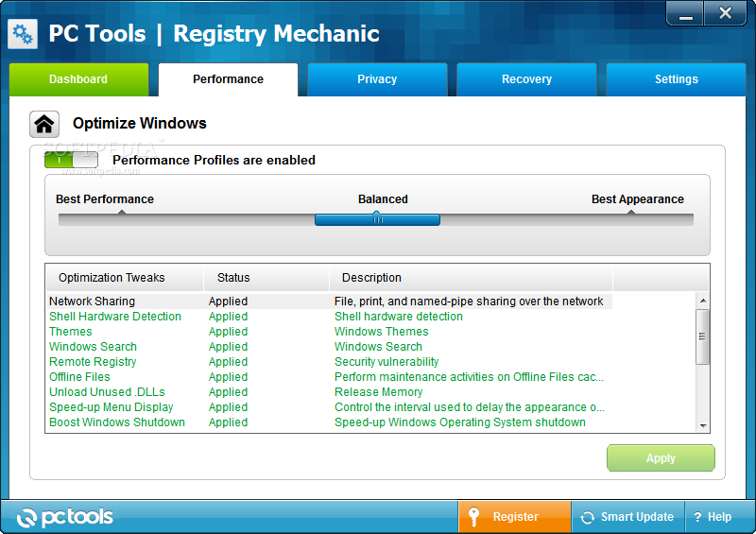This screenshot has height=534, width=756.
Task: Select the Offline Files tweak
Action: pyautogui.click(x=79, y=377)
